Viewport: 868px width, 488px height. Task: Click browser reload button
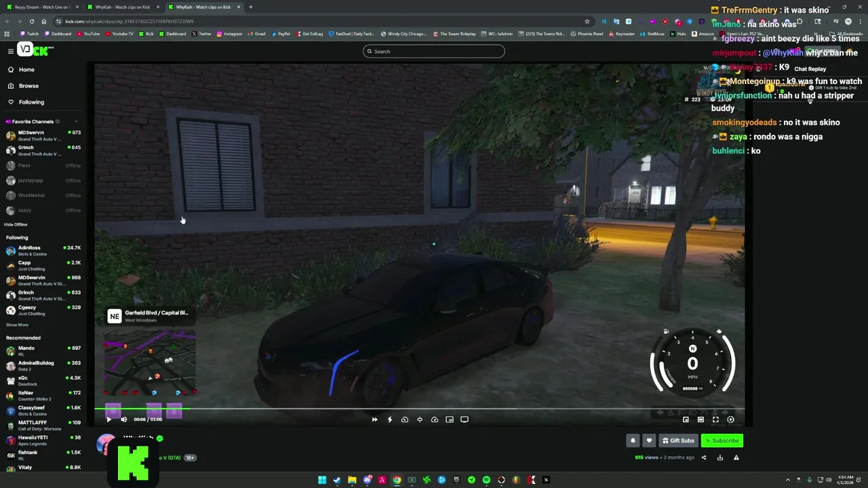pyautogui.click(x=31, y=21)
